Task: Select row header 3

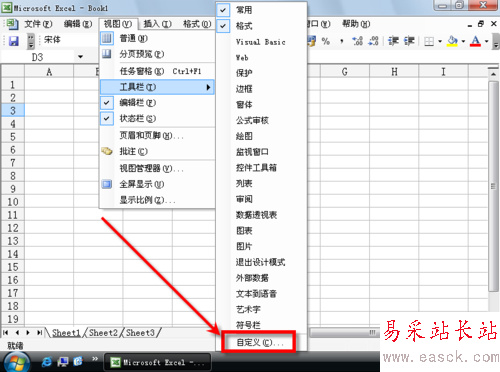Action: pos(13,110)
